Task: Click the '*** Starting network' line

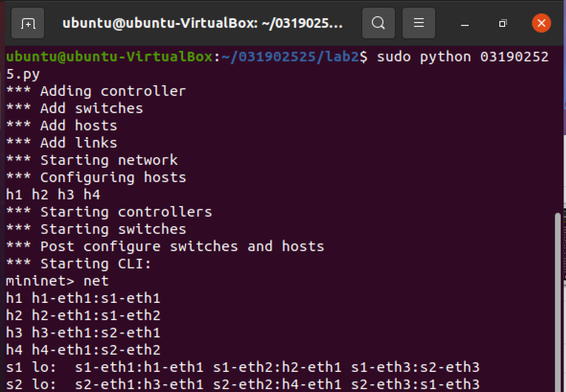Action: click(92, 160)
